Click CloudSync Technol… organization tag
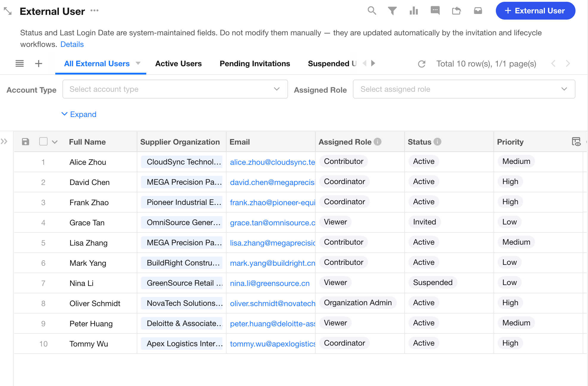The height and width of the screenshot is (386, 588). click(182, 162)
